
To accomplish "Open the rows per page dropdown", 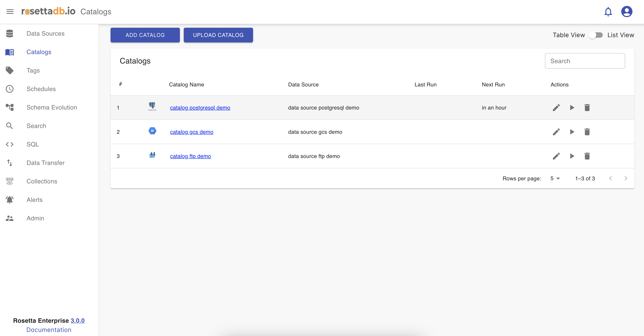I will coord(555,178).
